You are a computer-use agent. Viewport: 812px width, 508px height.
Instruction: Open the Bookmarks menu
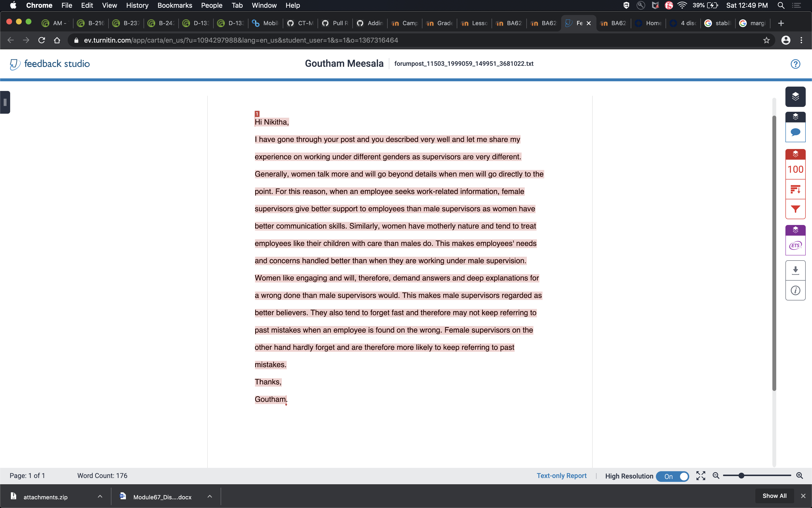pos(174,5)
